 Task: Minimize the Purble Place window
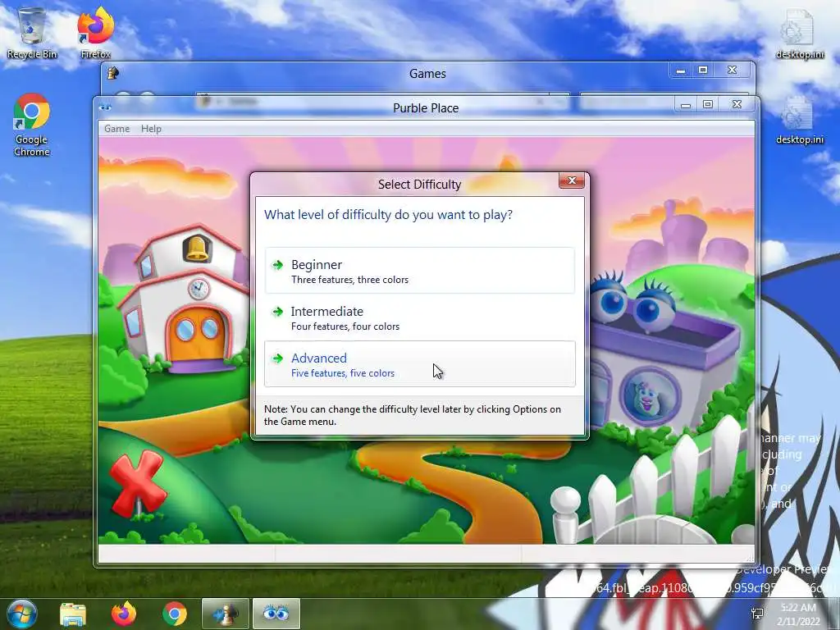click(685, 104)
